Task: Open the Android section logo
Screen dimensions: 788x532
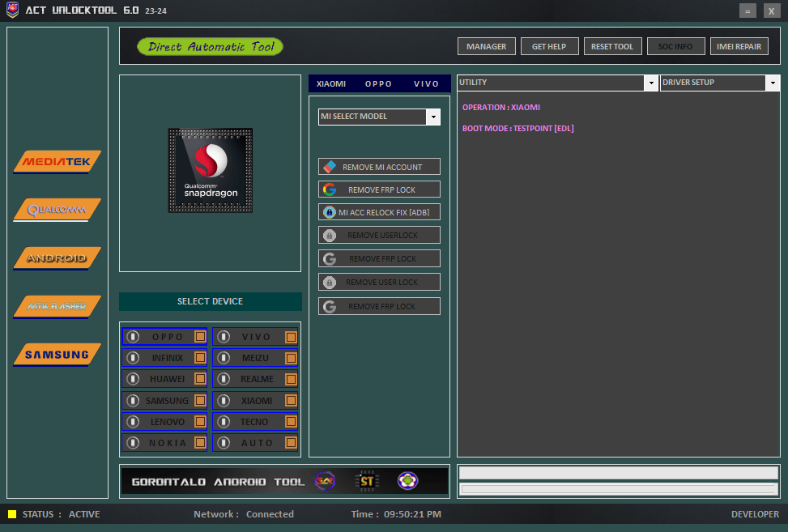Action: (x=57, y=258)
